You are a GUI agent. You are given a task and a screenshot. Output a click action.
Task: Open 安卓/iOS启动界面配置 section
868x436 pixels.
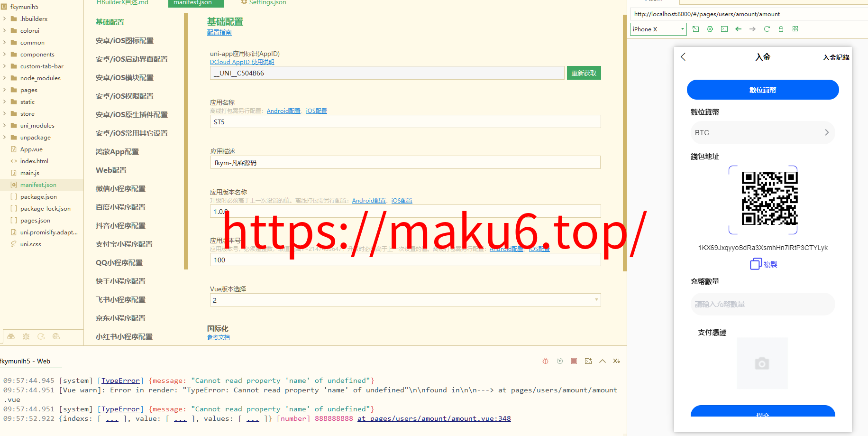coord(132,59)
